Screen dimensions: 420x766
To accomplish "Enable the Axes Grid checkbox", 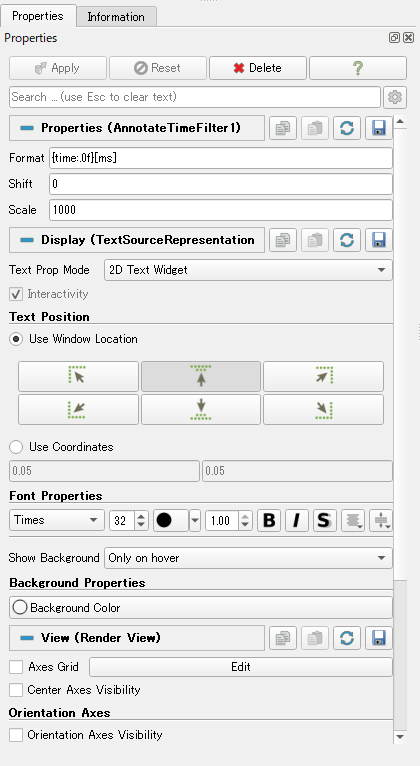I will coord(16,667).
